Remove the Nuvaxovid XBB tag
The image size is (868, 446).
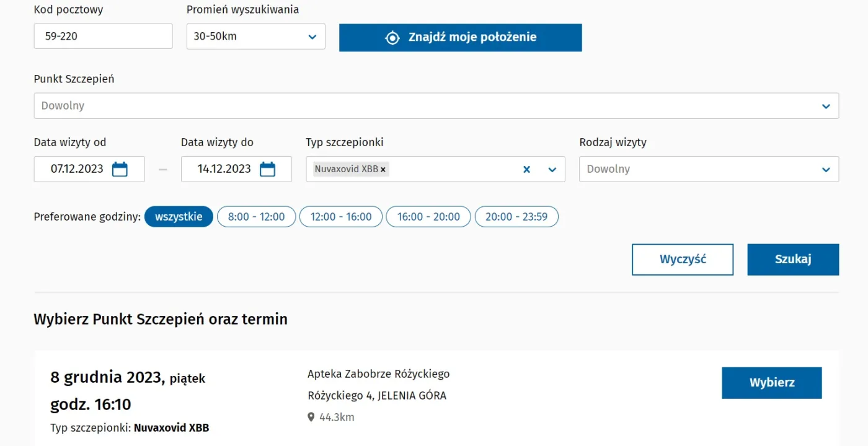[x=383, y=169]
